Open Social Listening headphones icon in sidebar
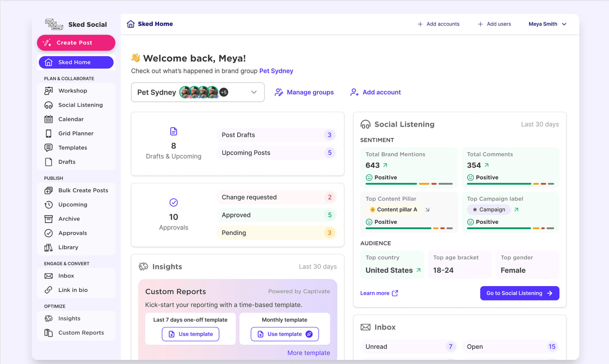The image size is (609, 364). (49, 105)
